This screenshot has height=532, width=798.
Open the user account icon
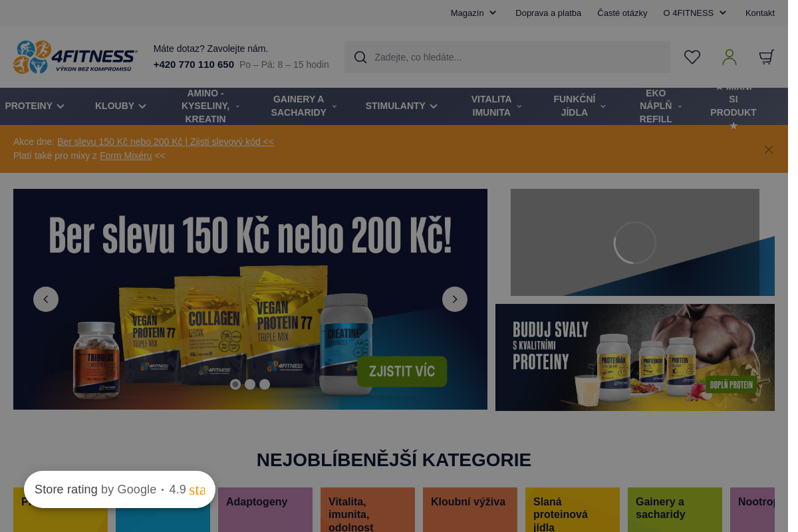[730, 57]
